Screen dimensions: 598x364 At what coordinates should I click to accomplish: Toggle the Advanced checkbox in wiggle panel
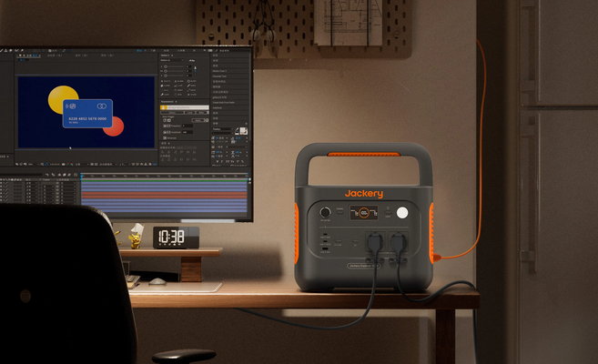tap(165, 137)
